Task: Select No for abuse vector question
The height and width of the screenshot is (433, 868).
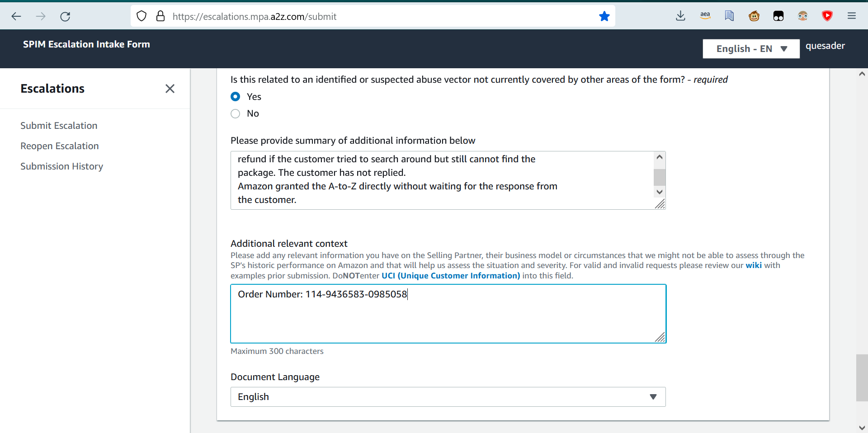Action: (236, 114)
